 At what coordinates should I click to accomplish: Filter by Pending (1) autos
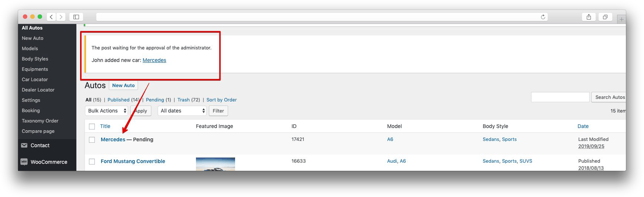(x=158, y=100)
